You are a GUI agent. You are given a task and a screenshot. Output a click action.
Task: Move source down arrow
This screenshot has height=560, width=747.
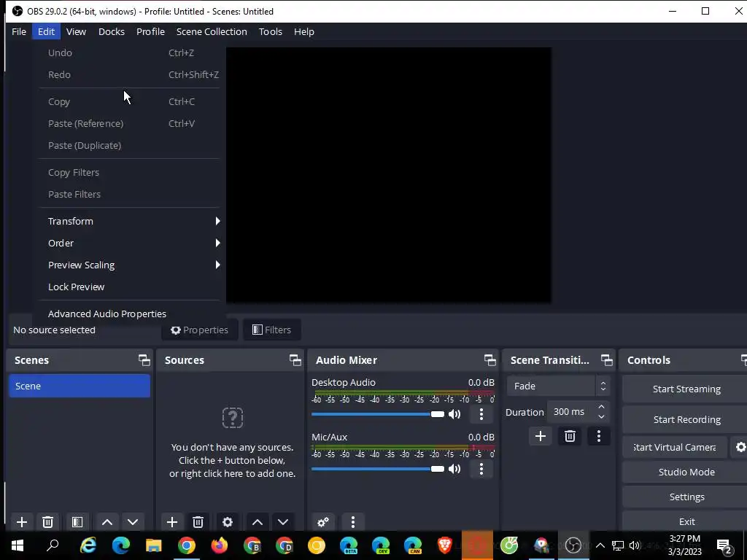click(x=283, y=522)
